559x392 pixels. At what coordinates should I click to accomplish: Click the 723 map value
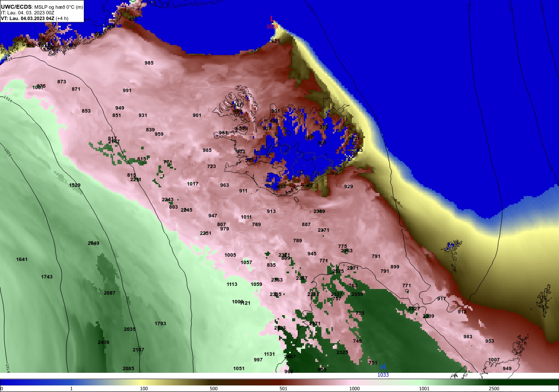pyautogui.click(x=211, y=166)
